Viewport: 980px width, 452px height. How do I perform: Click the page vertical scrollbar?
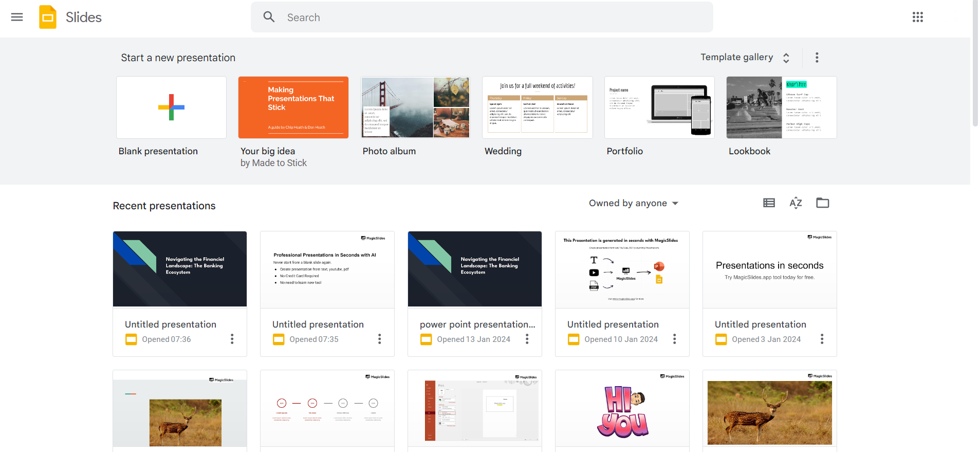[975, 63]
